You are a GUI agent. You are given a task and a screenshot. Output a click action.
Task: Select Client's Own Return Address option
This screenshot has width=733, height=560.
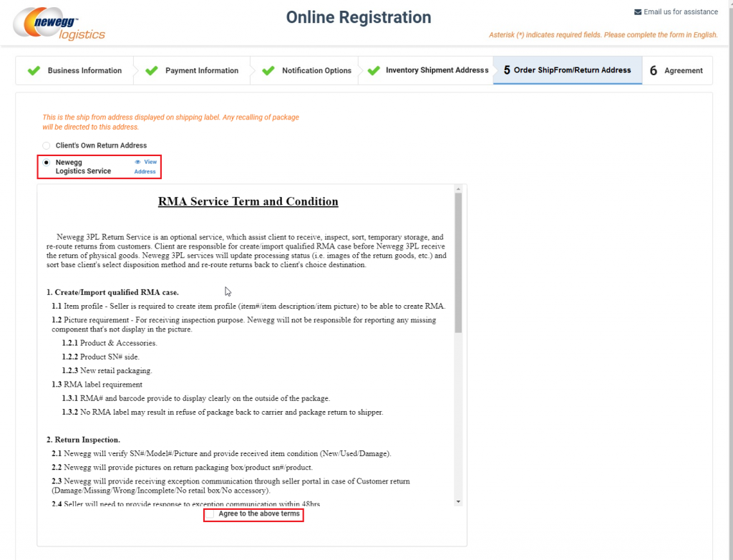click(46, 145)
